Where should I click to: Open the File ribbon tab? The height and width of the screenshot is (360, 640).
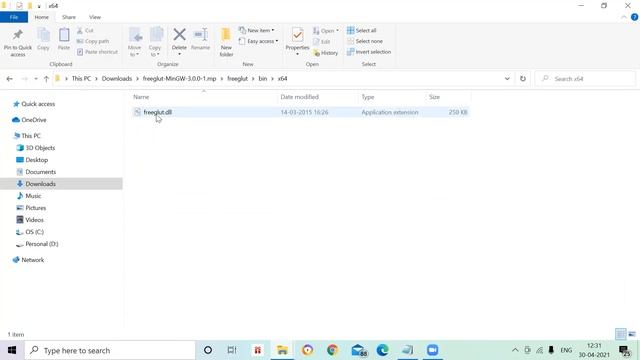click(14, 17)
